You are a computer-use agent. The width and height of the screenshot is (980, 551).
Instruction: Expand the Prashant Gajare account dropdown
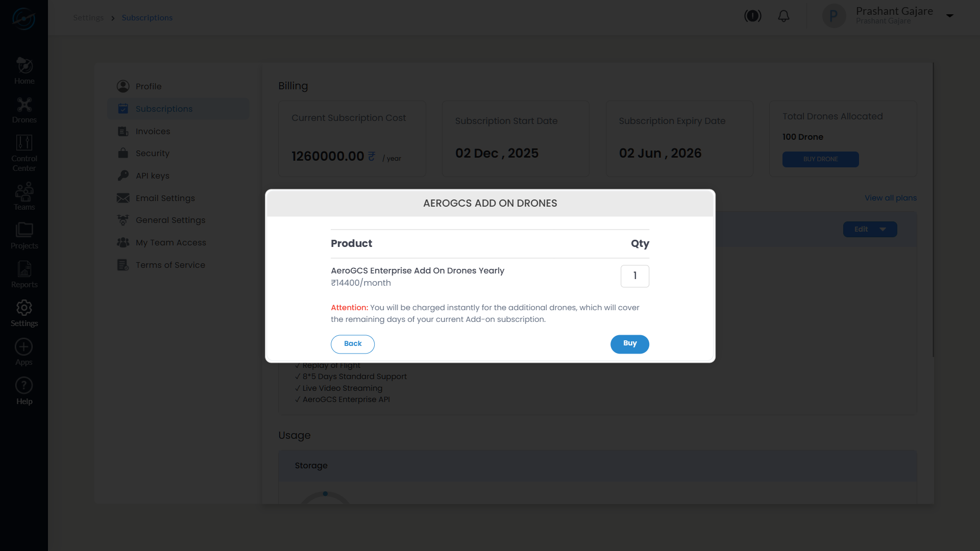(950, 16)
